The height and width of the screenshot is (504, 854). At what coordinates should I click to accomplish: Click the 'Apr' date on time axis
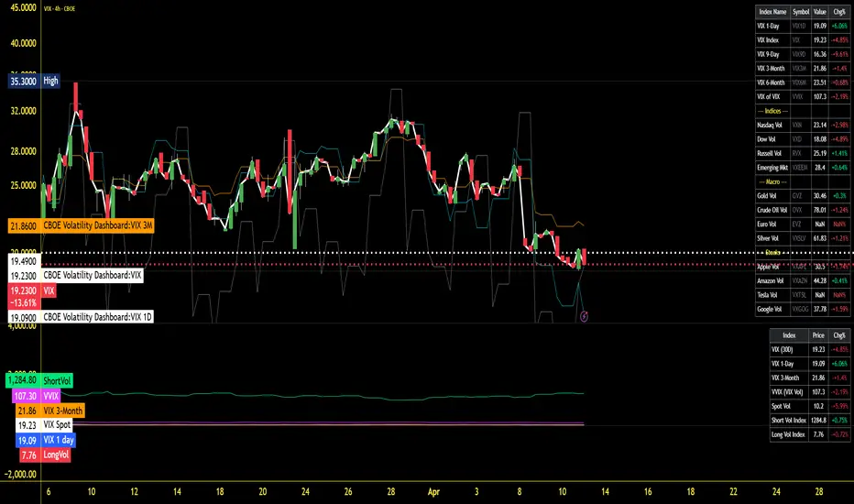pos(433,492)
